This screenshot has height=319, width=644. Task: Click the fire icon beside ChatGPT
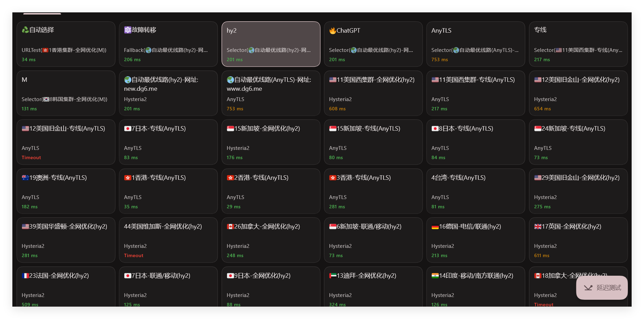[332, 31]
